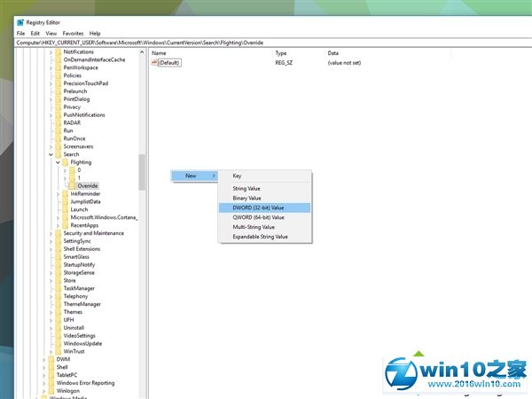Click the Themes folder icon

[58, 311]
